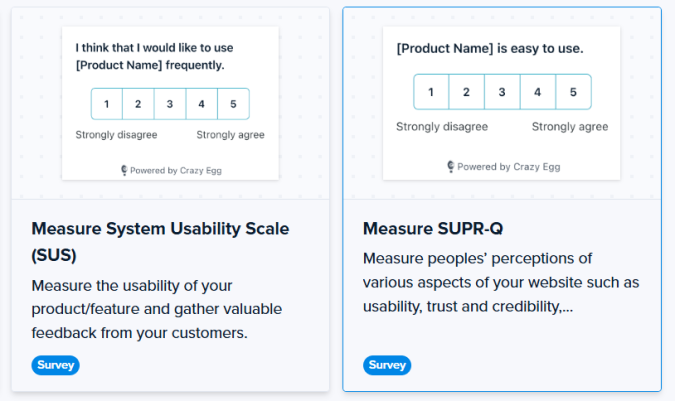Click the Survey tag on the SUPR-Q card

pos(386,365)
